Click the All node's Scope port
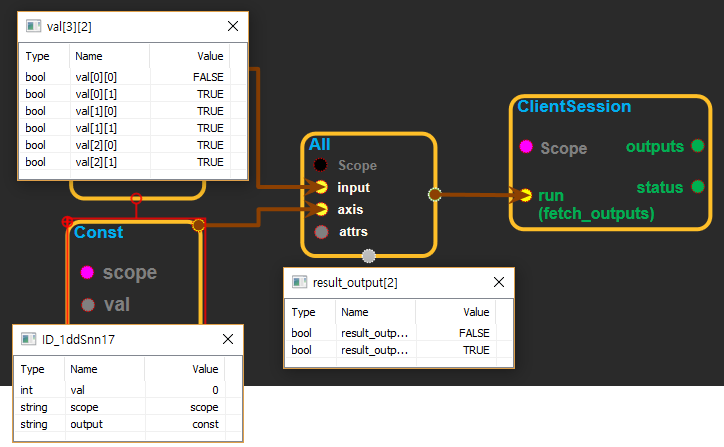Image resolution: width=724 pixels, height=447 pixels. [320, 165]
